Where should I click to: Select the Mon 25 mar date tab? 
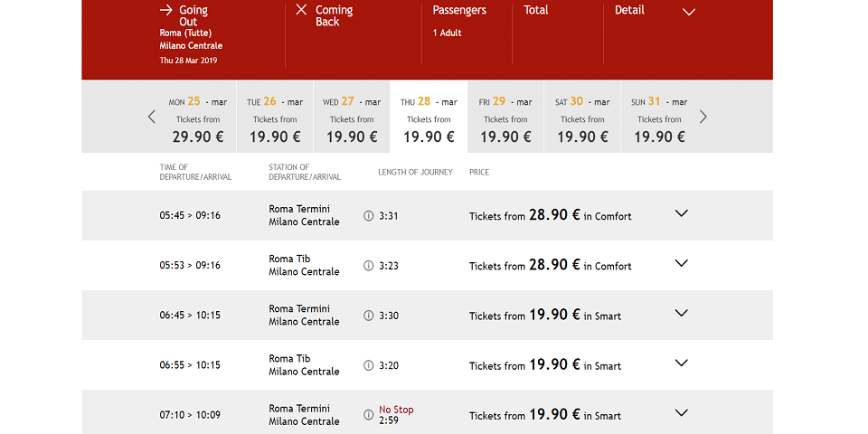[197, 118]
